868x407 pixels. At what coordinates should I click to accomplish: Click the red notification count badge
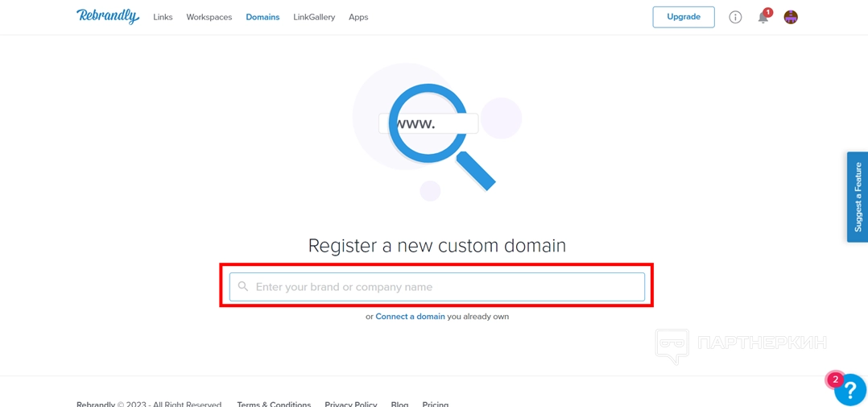[768, 12]
